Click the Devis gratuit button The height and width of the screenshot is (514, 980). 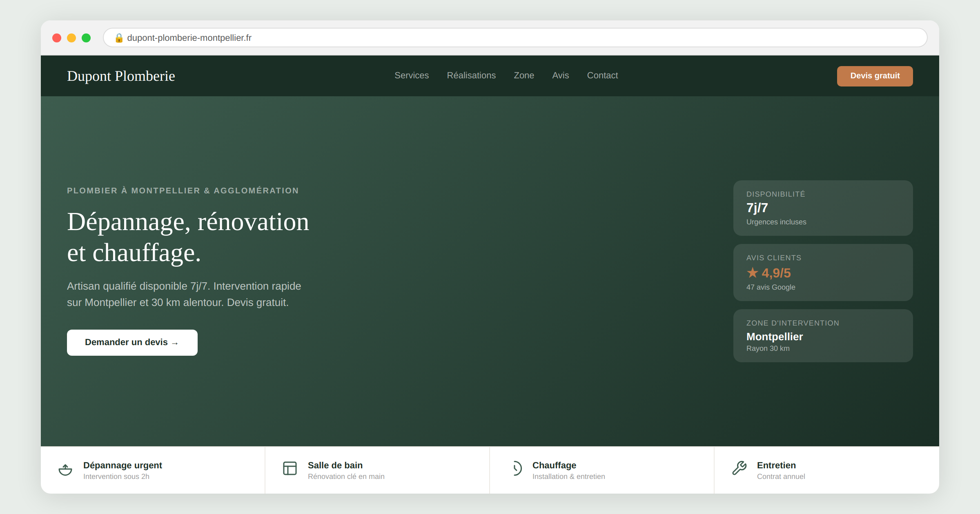pos(875,76)
